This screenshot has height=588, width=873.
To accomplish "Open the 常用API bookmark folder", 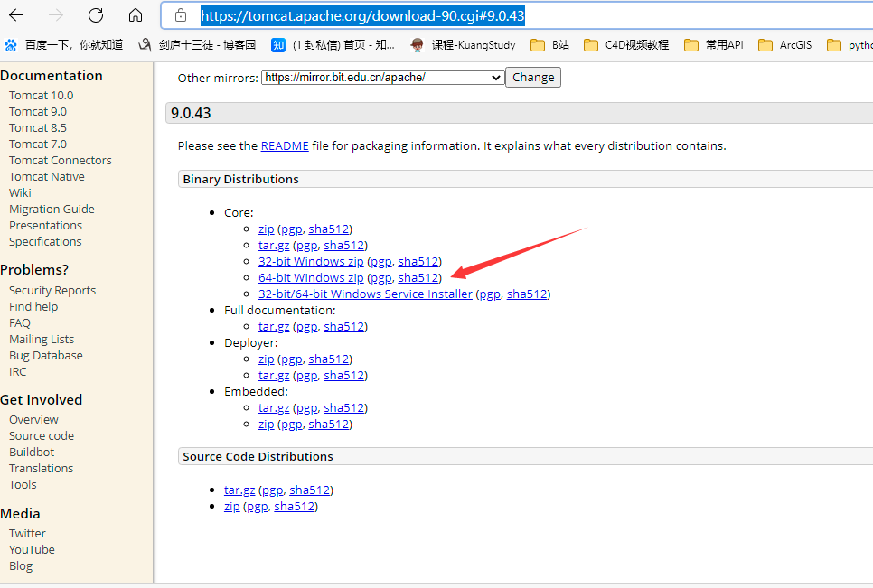I will 714,45.
